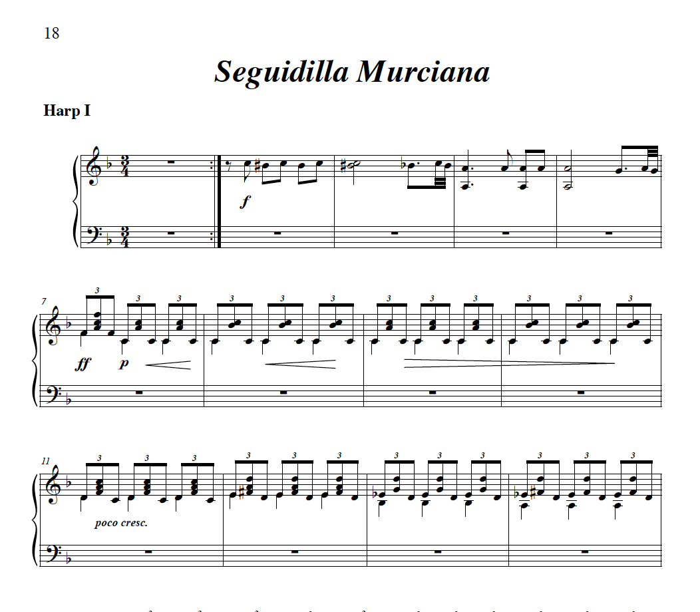Click the first triplet bracket number in measure 7

(97, 290)
